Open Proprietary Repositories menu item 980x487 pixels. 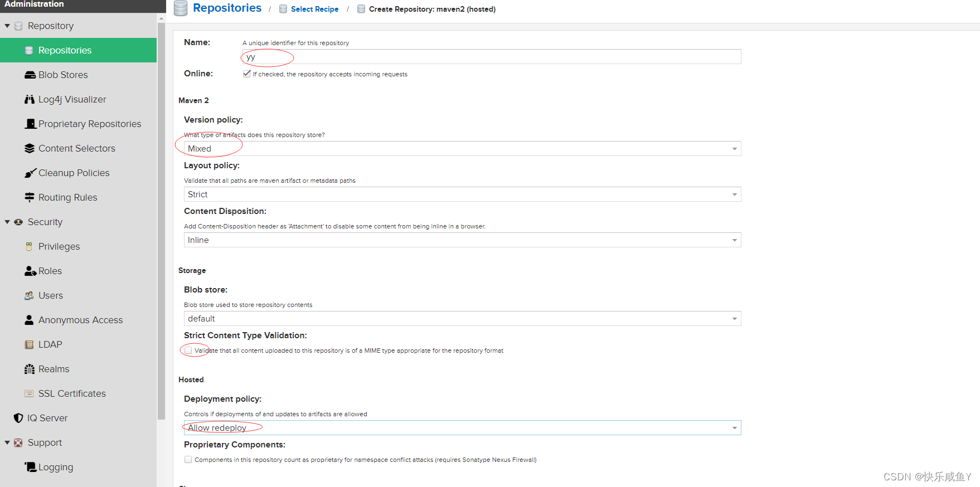pos(78,124)
